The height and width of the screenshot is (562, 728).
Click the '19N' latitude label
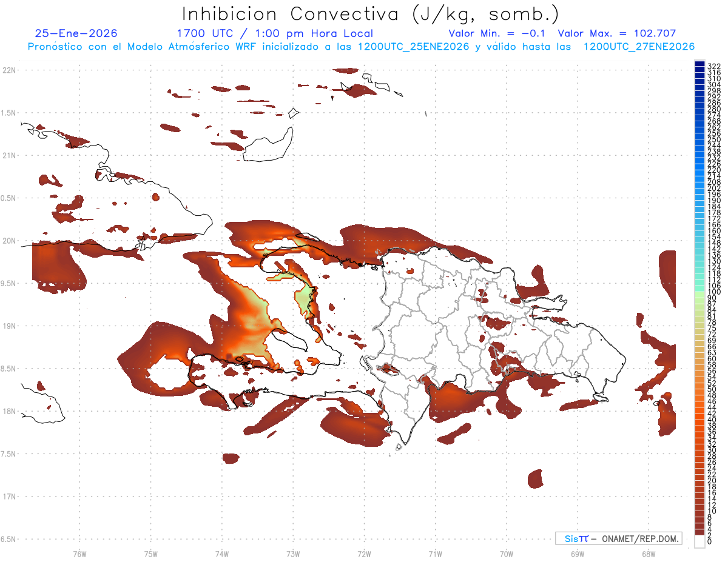tap(10, 326)
